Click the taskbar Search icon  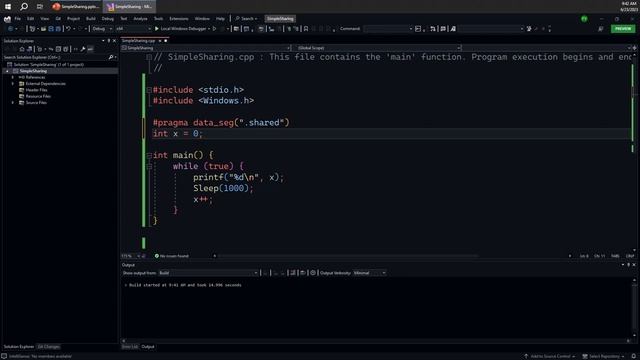point(24,6)
